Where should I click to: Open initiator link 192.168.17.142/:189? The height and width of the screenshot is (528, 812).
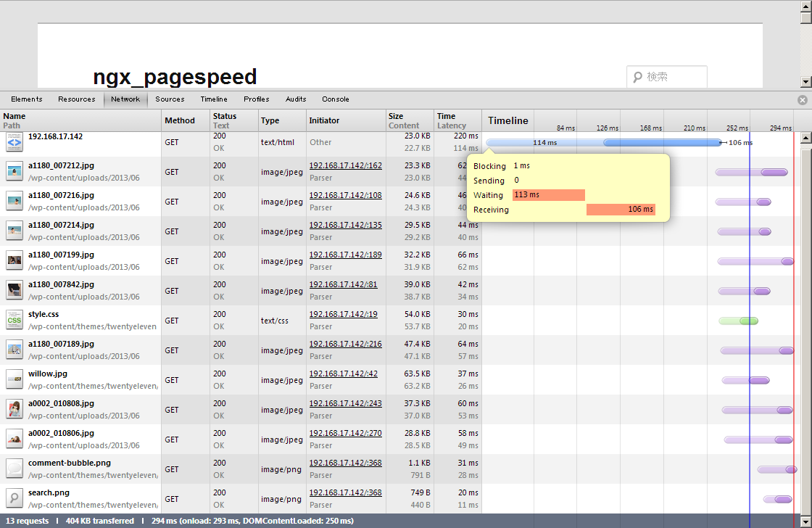[345, 255]
